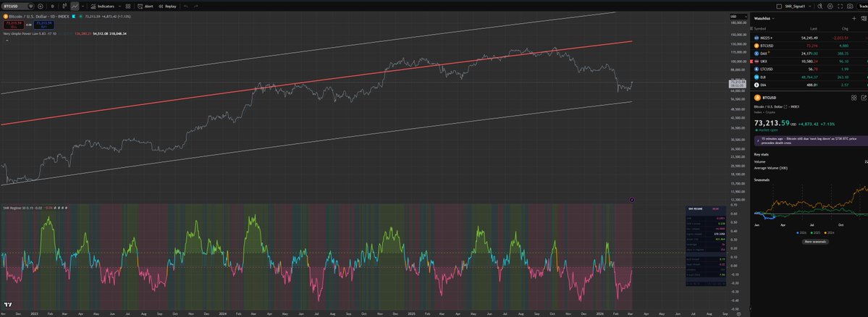Viewport: 868px width, 317px height.
Task: Click the TradingView logo in the chart corner
Action: coord(8,305)
